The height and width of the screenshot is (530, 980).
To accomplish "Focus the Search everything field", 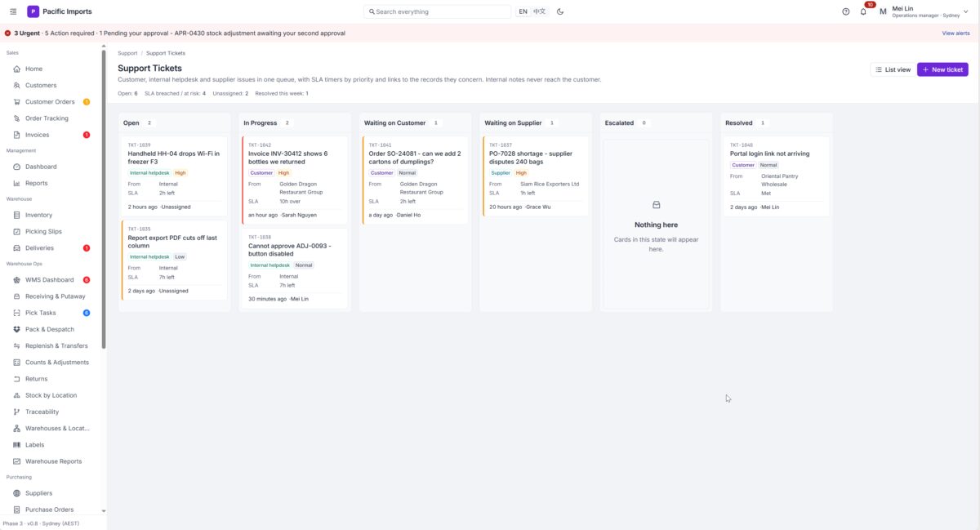I will click(439, 11).
